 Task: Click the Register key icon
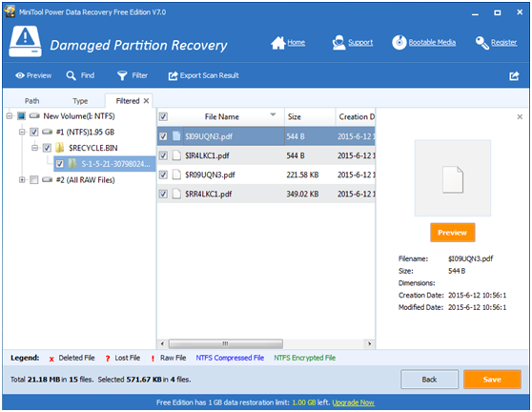click(481, 43)
